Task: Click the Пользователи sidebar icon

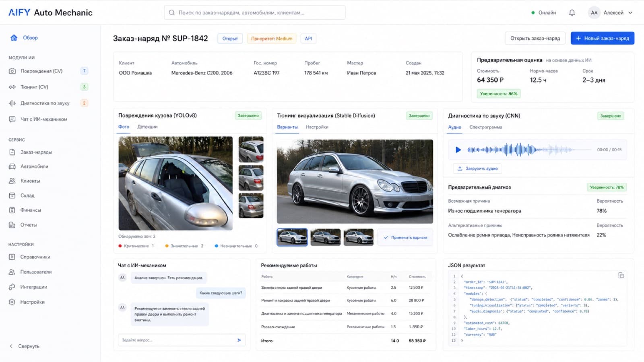Action: pos(12,272)
